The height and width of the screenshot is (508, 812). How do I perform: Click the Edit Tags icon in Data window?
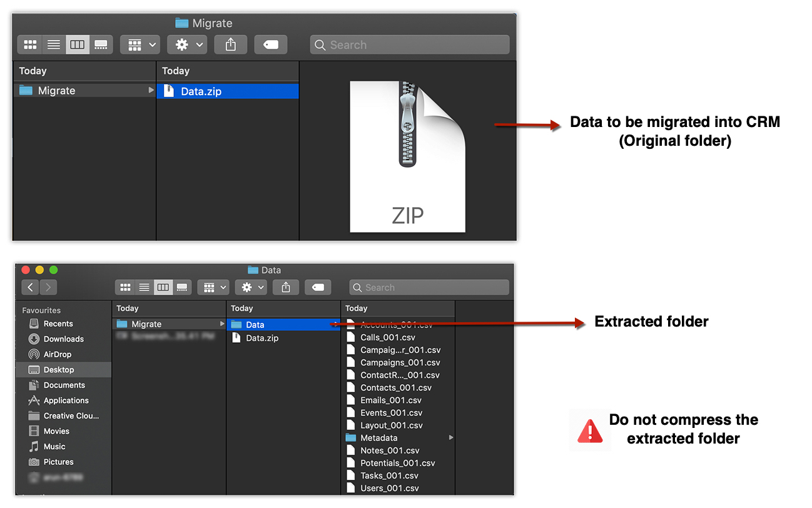pos(318,287)
